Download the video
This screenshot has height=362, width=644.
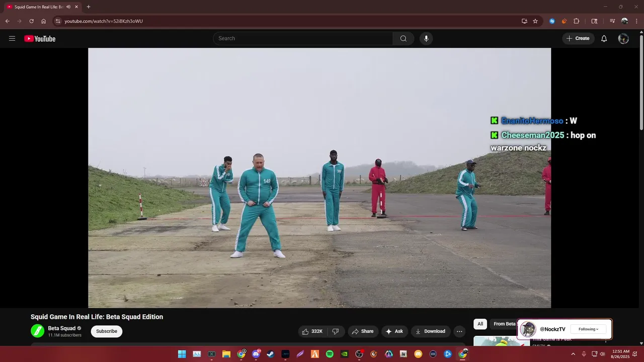click(x=430, y=331)
